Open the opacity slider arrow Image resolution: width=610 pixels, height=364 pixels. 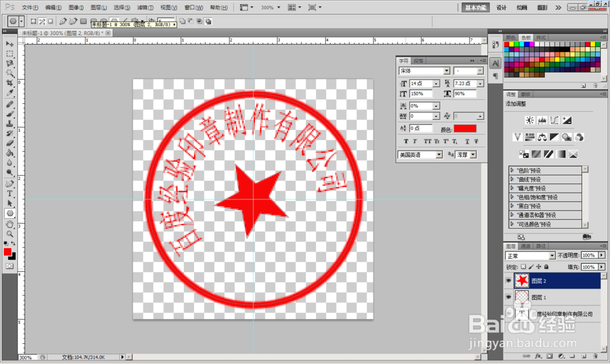coord(601,255)
